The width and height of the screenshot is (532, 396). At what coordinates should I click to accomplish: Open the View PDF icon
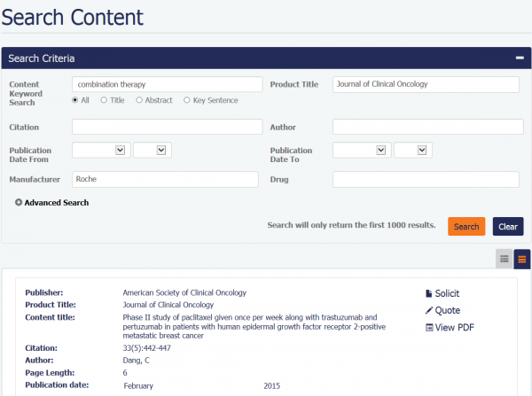[x=429, y=327]
